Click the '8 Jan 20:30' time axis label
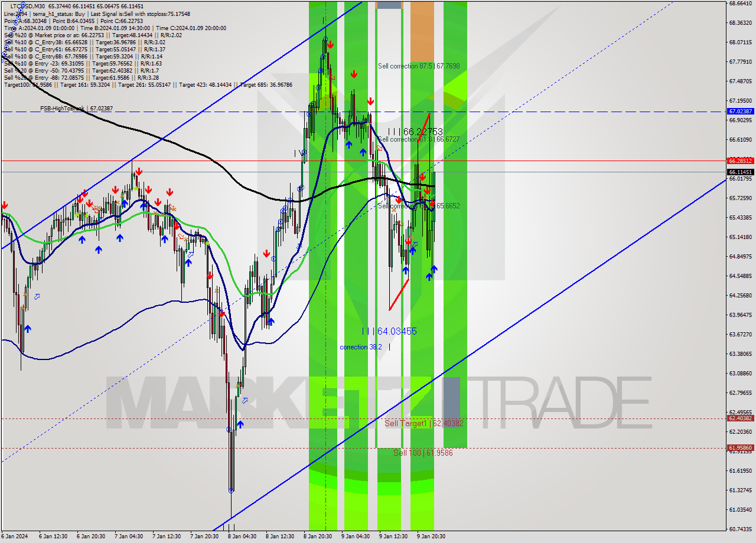The height and width of the screenshot is (543, 756). 317,537
